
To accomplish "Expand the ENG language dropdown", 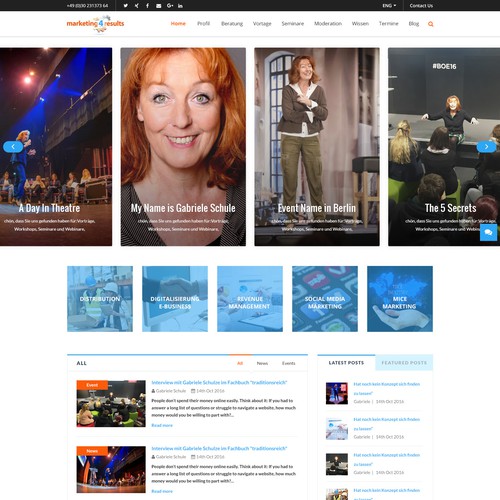I will [389, 6].
